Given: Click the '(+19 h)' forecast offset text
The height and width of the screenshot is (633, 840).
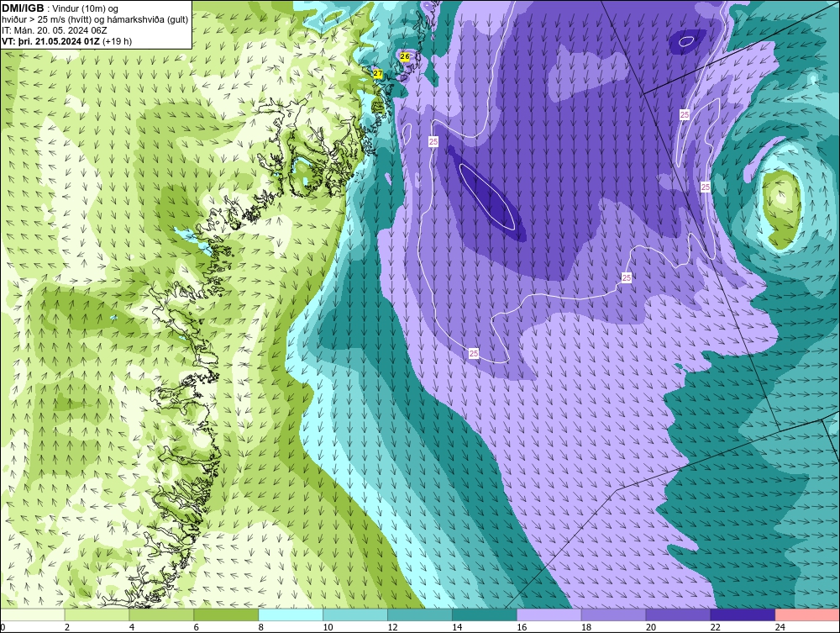Looking at the screenshot, I should pyautogui.click(x=118, y=41).
